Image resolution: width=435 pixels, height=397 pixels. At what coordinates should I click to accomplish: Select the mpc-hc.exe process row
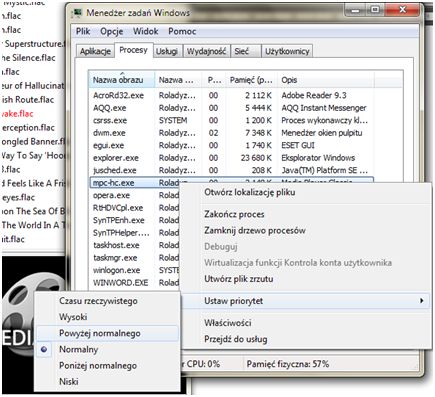pos(134,183)
